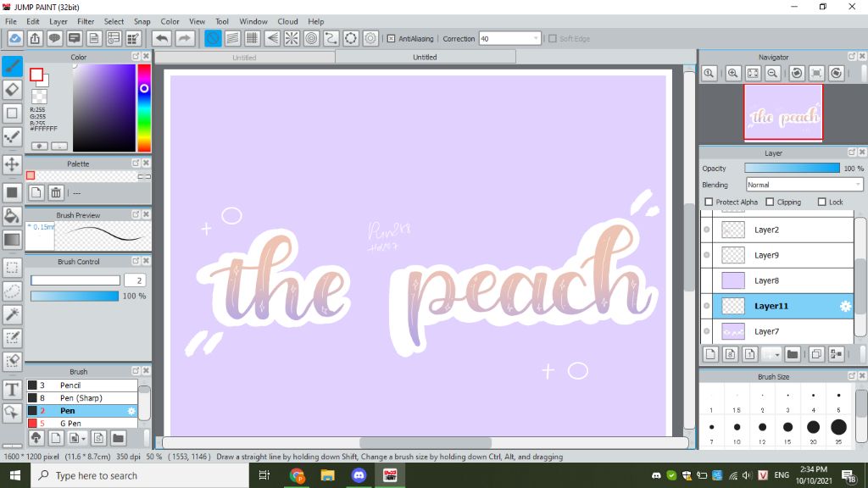Screen dimensions: 868x488
Task: Select the rectangular Select tool
Action: pos(12,268)
